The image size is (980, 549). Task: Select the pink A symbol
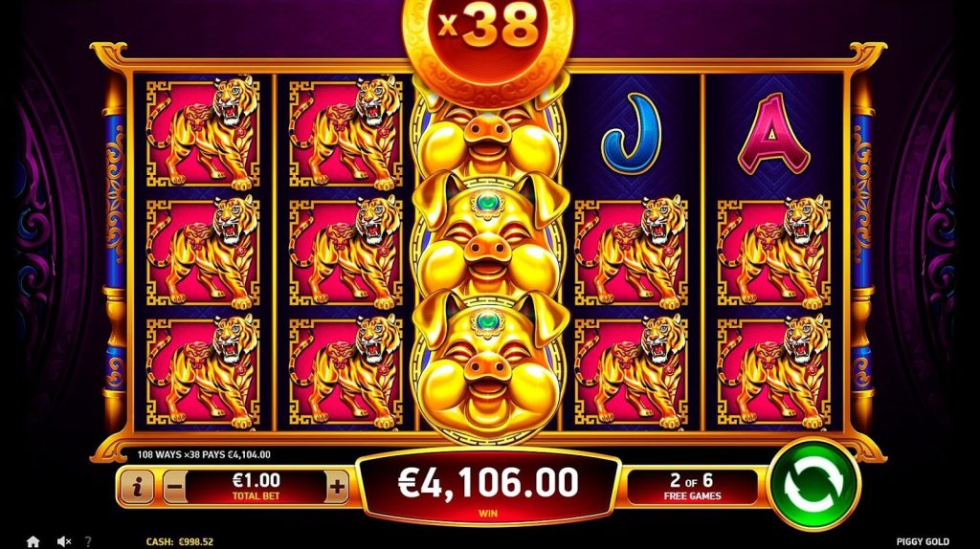tap(773, 134)
